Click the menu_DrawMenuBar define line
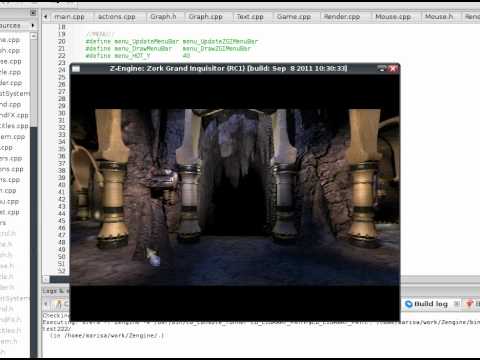This screenshot has width=480, height=360. (x=168, y=49)
